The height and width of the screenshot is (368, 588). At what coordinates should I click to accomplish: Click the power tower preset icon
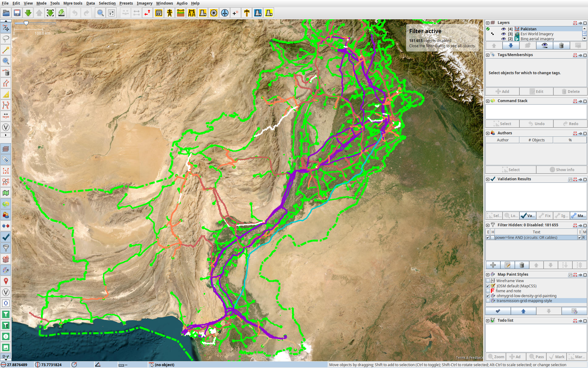(x=170, y=13)
